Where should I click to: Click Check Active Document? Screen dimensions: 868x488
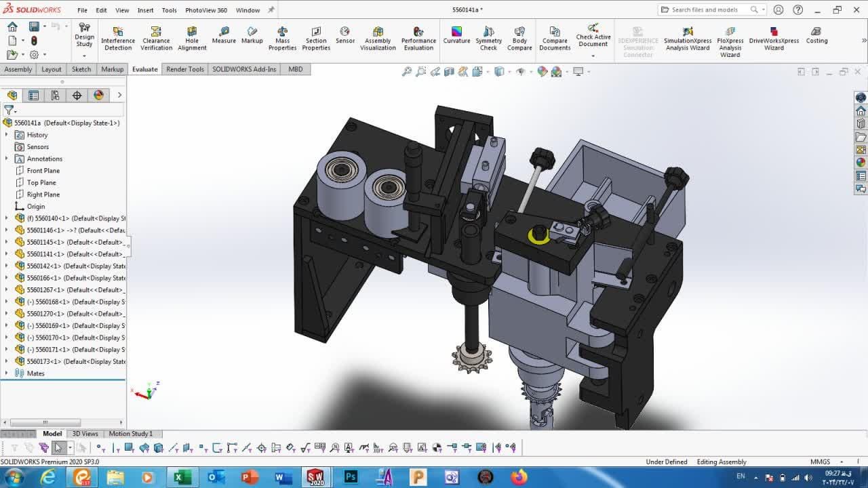pyautogui.click(x=593, y=36)
